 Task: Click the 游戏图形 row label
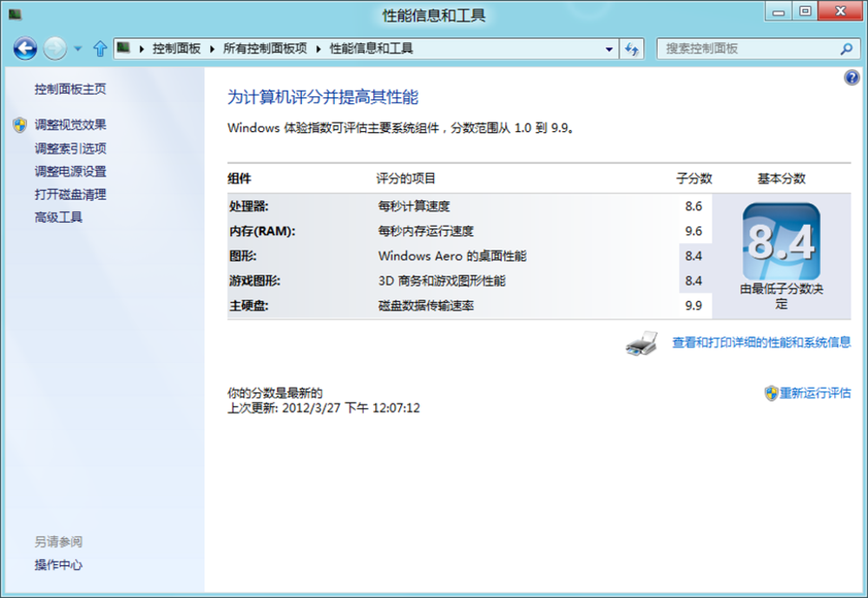pos(254,281)
